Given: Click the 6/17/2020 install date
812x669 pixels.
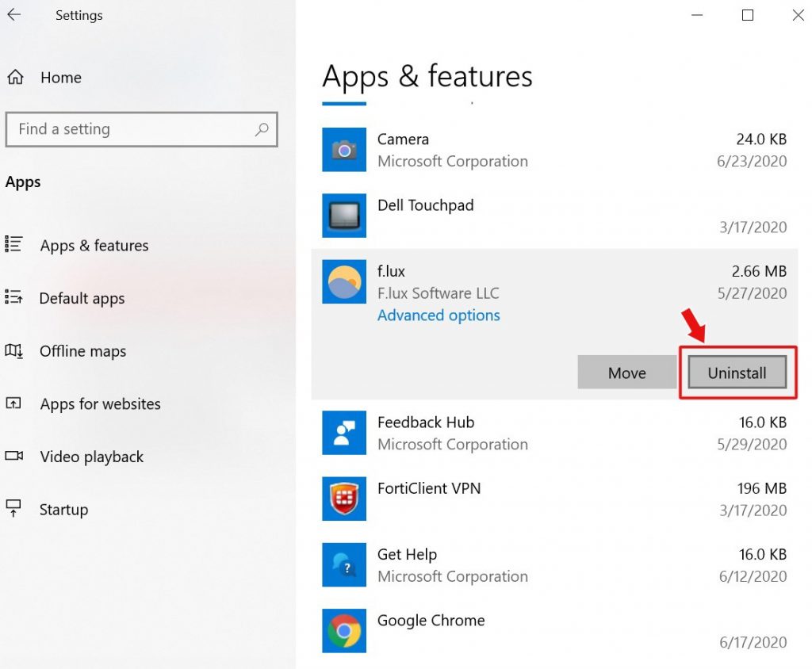Looking at the screenshot, I should [753, 643].
